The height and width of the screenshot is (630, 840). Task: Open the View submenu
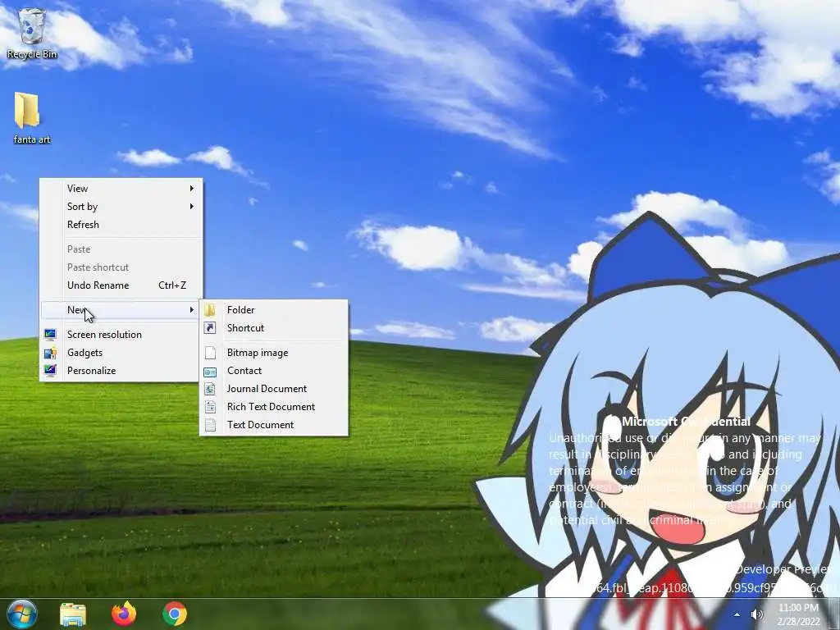[121, 189]
